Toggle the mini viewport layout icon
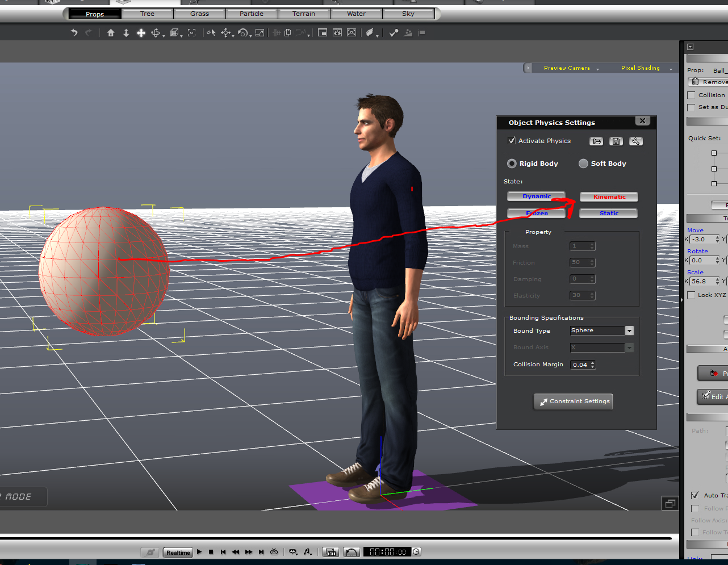Viewport: 728px width, 565px height. [x=323, y=33]
